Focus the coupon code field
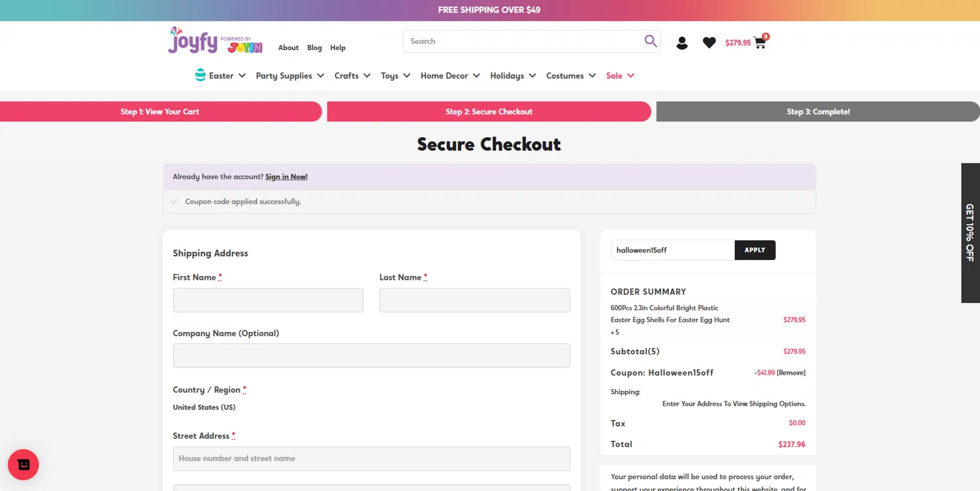980x491 pixels. click(x=672, y=250)
